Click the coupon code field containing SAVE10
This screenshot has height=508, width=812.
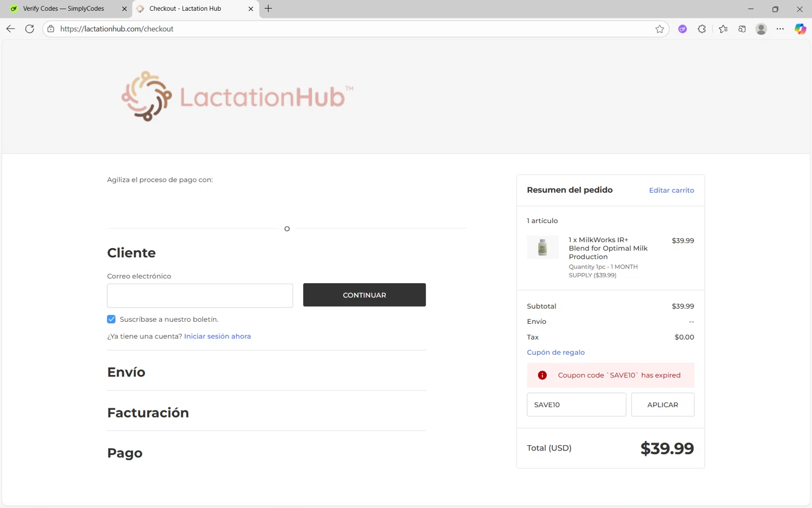point(577,405)
